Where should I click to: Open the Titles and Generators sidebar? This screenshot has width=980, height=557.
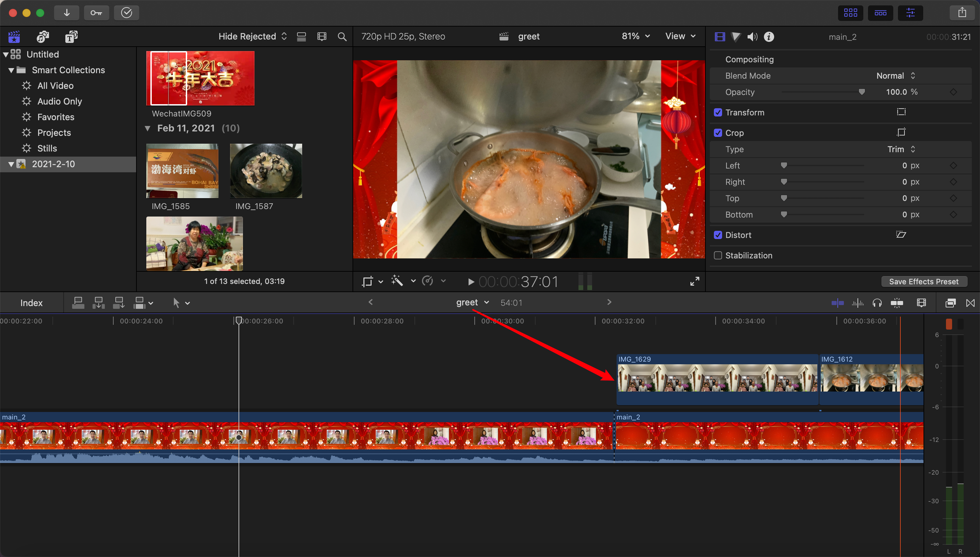coord(71,37)
